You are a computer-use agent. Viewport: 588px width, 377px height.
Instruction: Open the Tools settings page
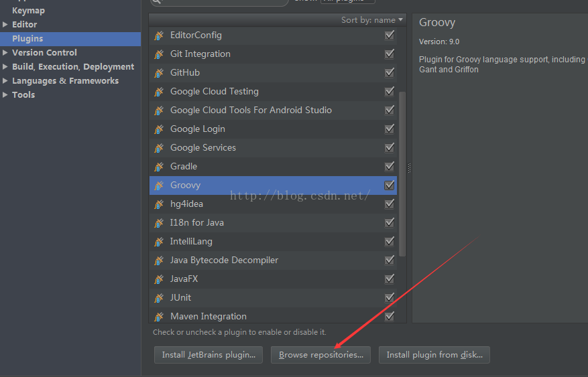(23, 94)
